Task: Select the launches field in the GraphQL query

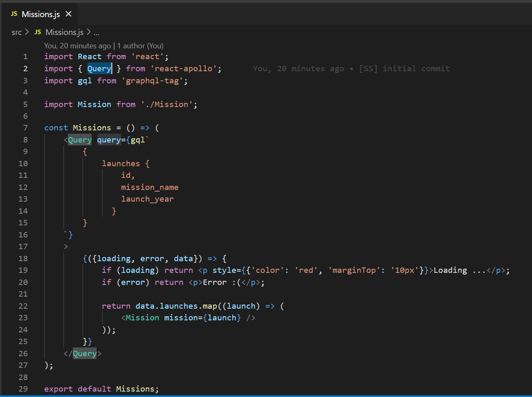Action: pyautogui.click(x=121, y=163)
